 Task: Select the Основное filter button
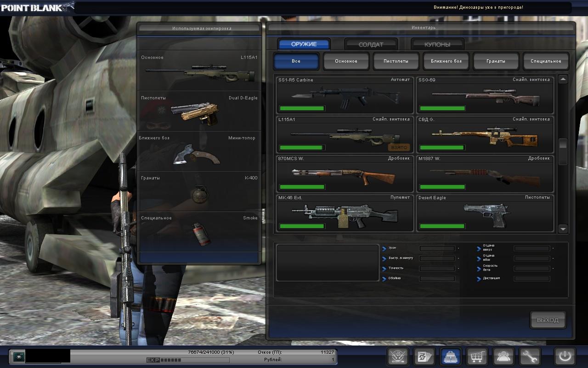point(346,61)
